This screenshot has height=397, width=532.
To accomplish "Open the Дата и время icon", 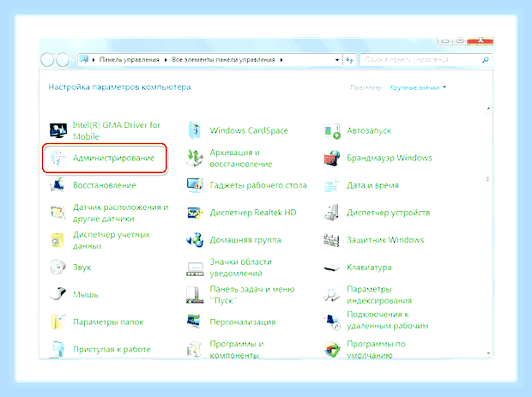I will click(x=331, y=185).
